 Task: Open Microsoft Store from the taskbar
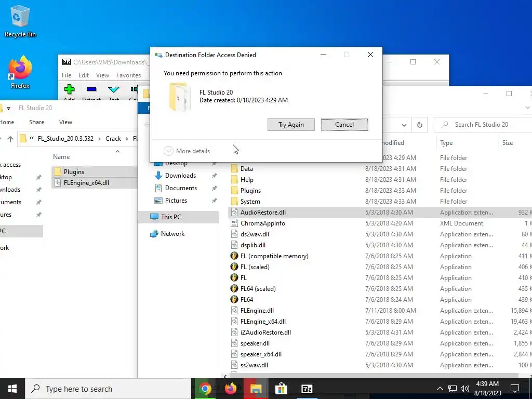pyautogui.click(x=281, y=389)
